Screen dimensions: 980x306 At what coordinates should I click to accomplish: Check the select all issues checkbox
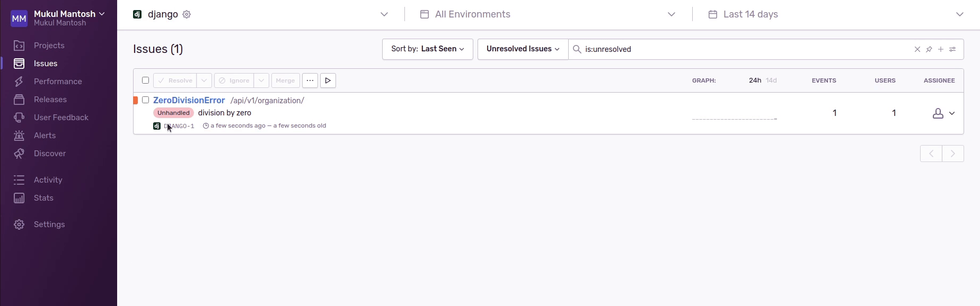pos(145,80)
